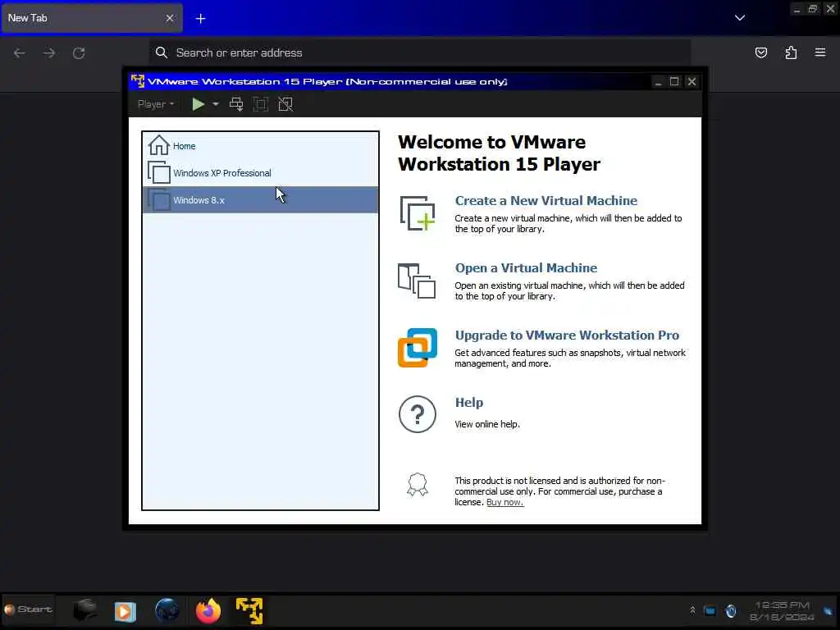Click the license ribbon badge icon
840x630 pixels.
(x=418, y=485)
